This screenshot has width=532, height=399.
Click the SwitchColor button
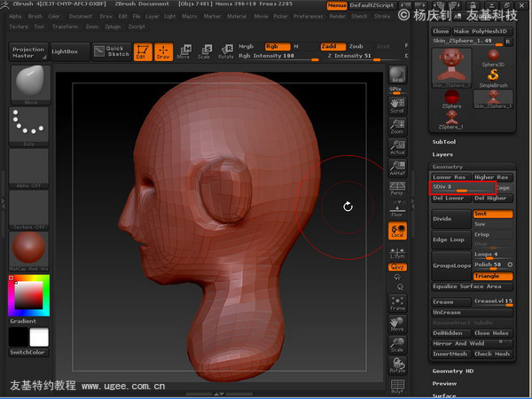(x=27, y=352)
